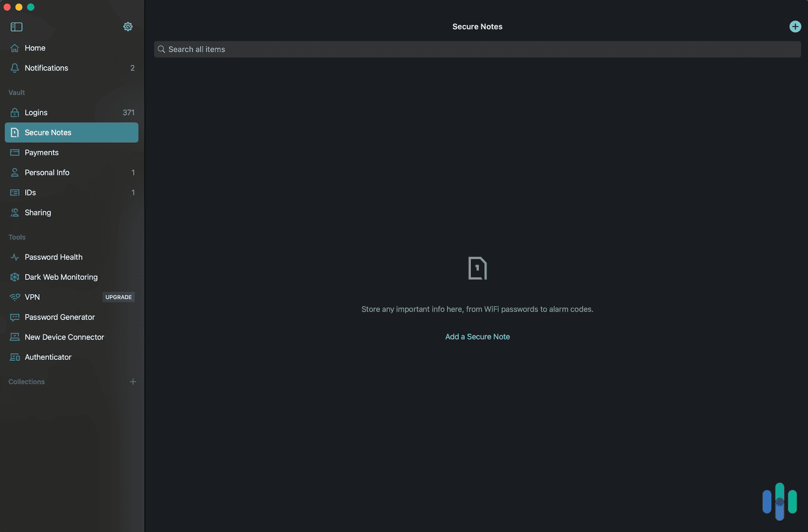Click the Secure Notes sidebar icon
The height and width of the screenshot is (532, 808).
point(15,132)
